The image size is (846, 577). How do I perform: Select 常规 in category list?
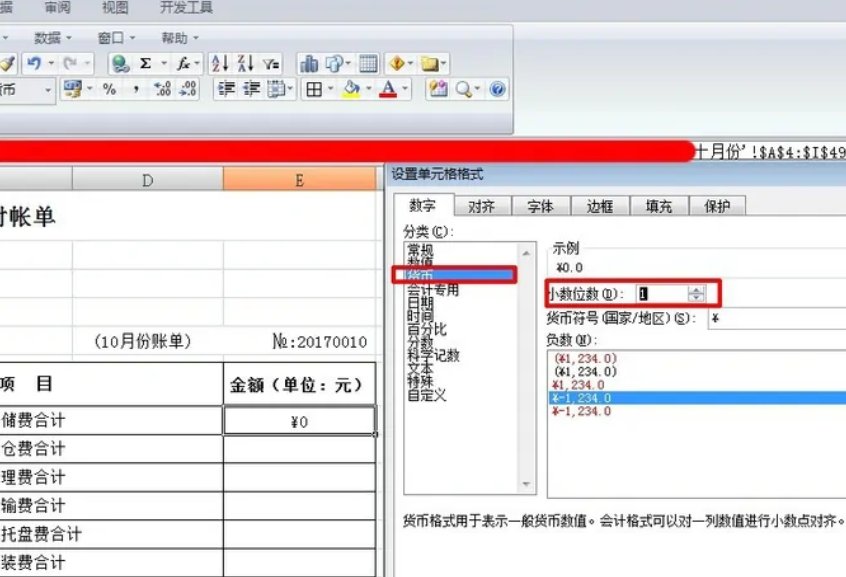[420, 249]
